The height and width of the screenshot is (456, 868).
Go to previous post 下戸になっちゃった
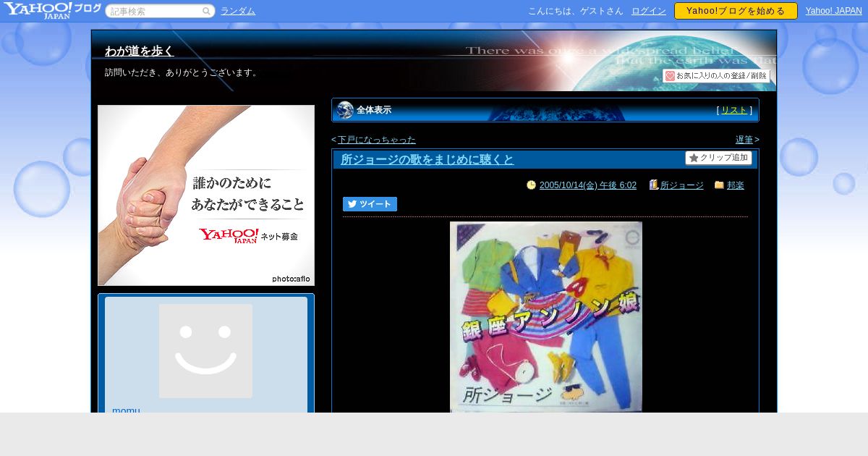pyautogui.click(x=376, y=140)
